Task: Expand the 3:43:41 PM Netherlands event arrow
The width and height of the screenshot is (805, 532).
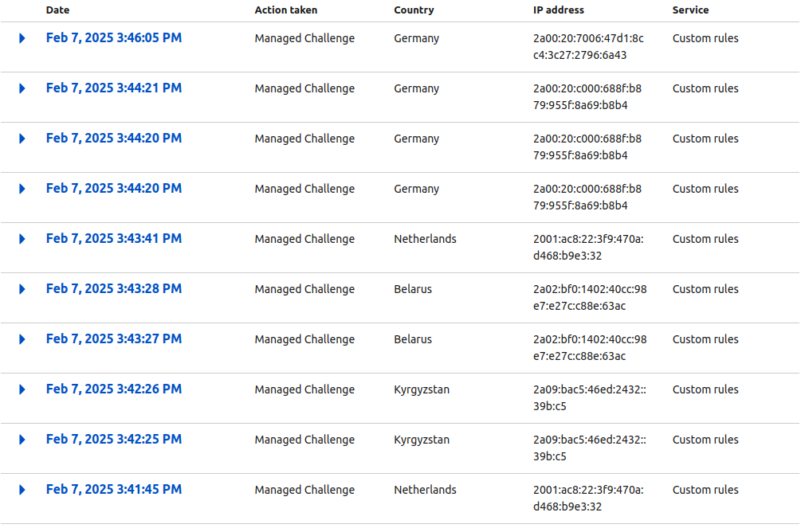Action: click(x=22, y=239)
